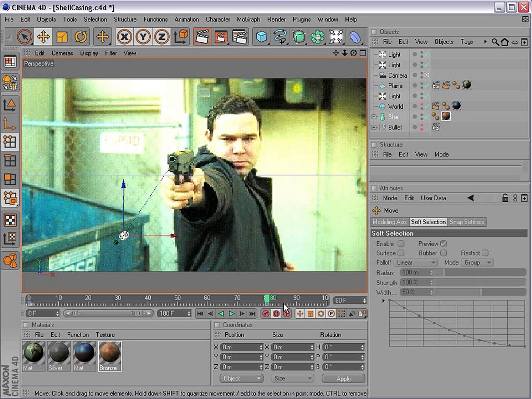The width and height of the screenshot is (532, 399).
Task: Toggle the Restrict checkbox
Action: click(x=485, y=253)
